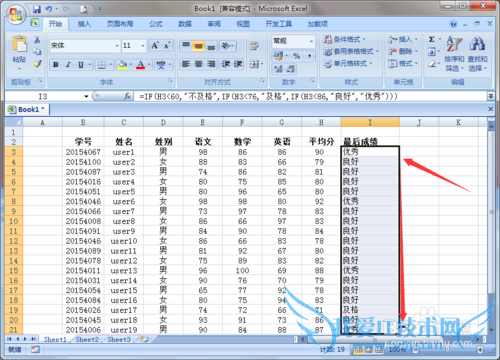Switch to 公式 ribbon tab

[156, 24]
